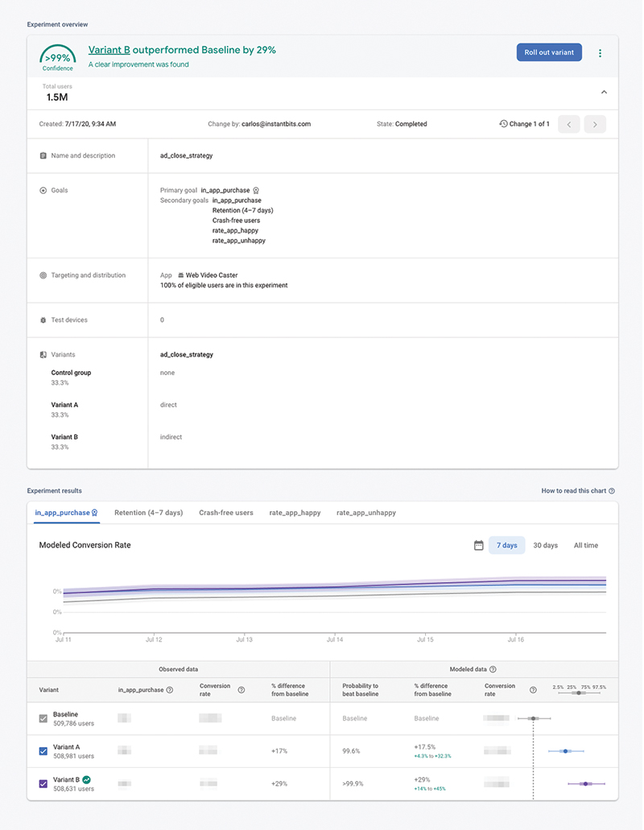Click the Crash-free users secondary goal
The width and height of the screenshot is (644, 830).
(x=236, y=221)
